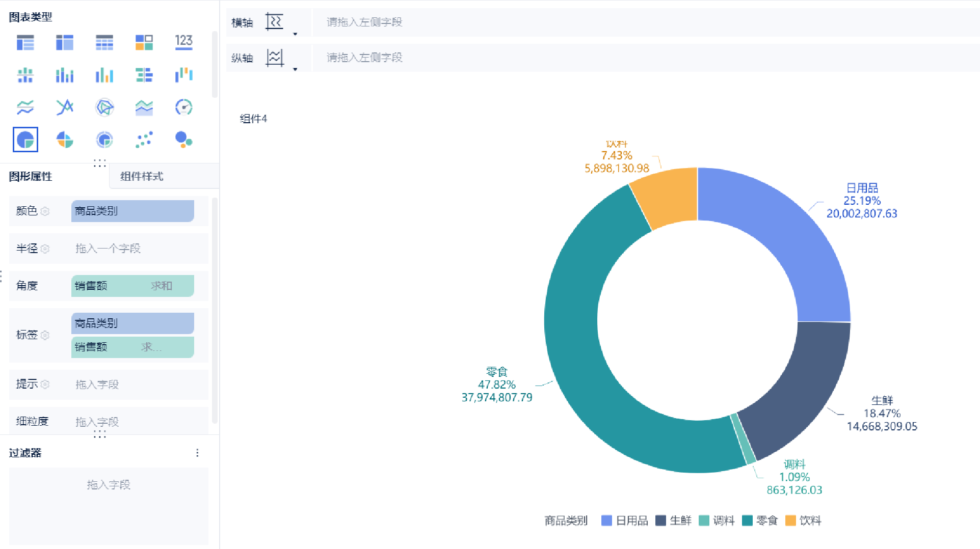Toggle 饮料 legend color swatch
Viewport: 980px width, 549px height.
[x=790, y=520]
